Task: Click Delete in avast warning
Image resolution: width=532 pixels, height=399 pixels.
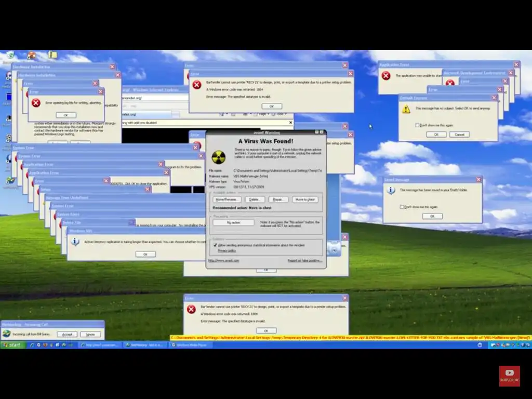Action: point(255,199)
